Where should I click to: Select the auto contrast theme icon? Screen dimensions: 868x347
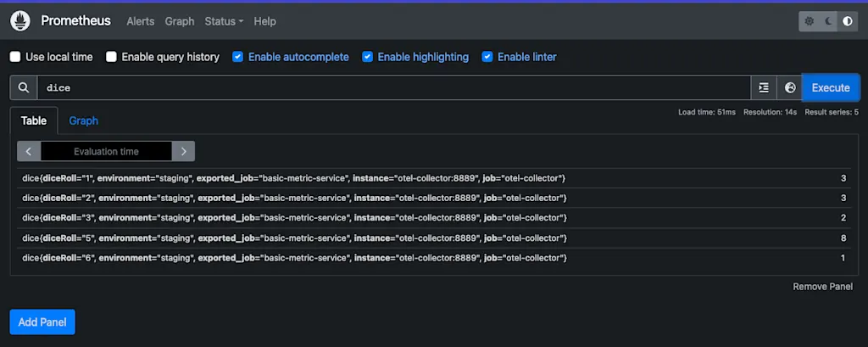[848, 21]
